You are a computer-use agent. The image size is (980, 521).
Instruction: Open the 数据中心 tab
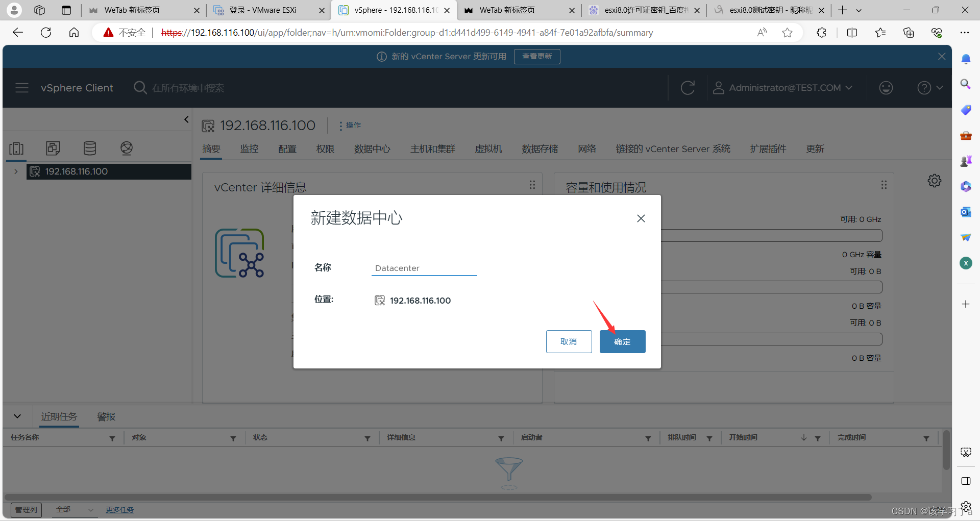372,149
